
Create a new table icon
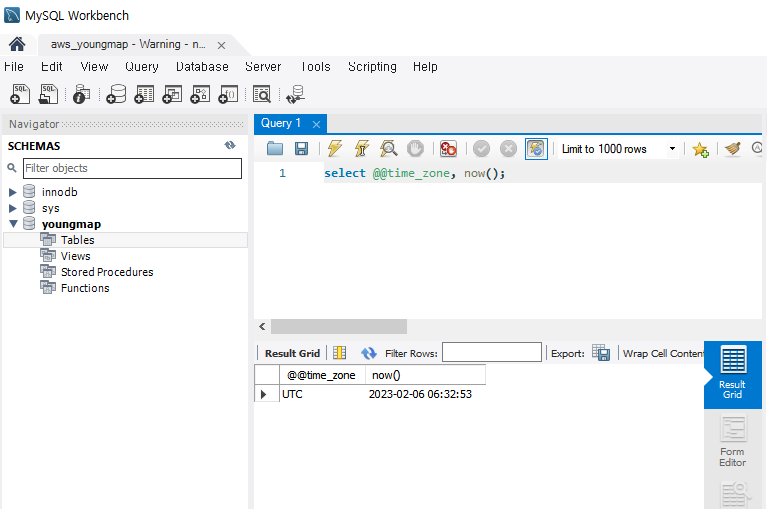click(144, 94)
